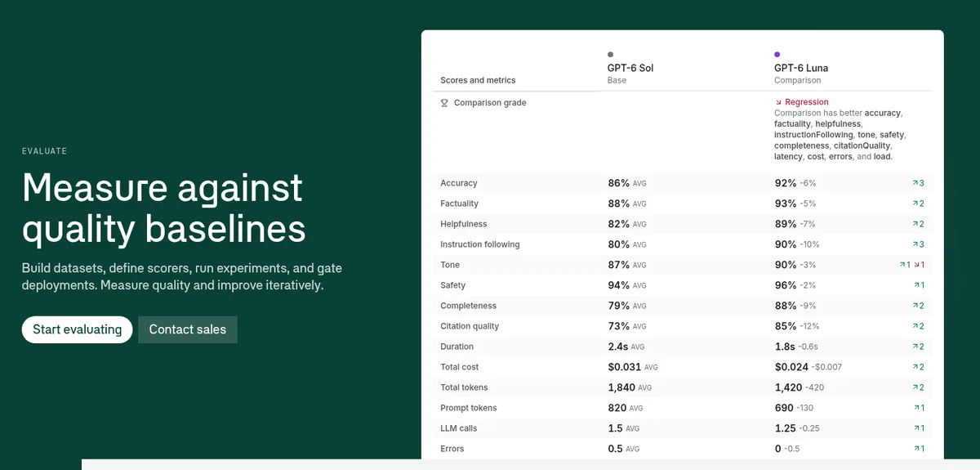Click the Start evaluating button
980x470 pixels.
77,329
